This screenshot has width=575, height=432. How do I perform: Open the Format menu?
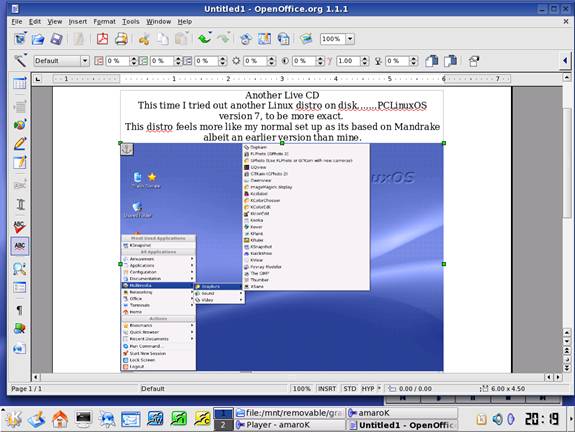105,22
